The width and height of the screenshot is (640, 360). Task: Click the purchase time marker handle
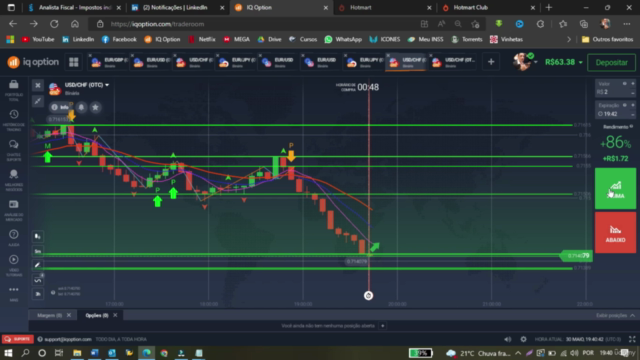[x=368, y=296]
